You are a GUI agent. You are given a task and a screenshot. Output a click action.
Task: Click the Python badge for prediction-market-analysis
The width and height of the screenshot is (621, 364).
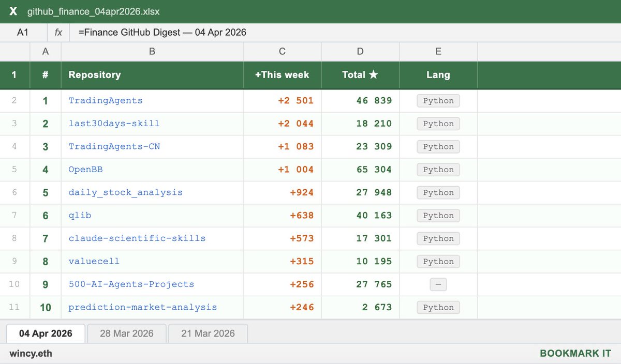(438, 307)
